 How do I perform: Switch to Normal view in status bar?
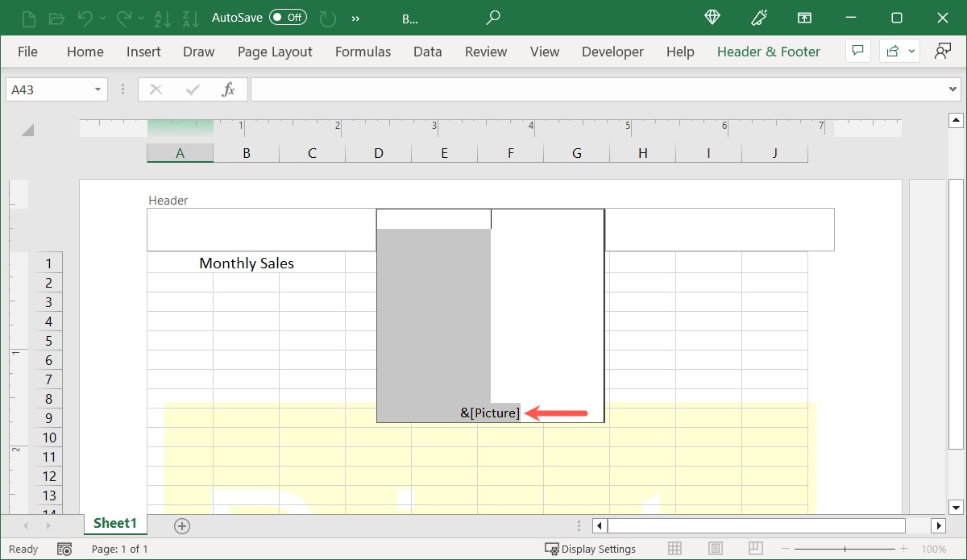[x=675, y=549]
